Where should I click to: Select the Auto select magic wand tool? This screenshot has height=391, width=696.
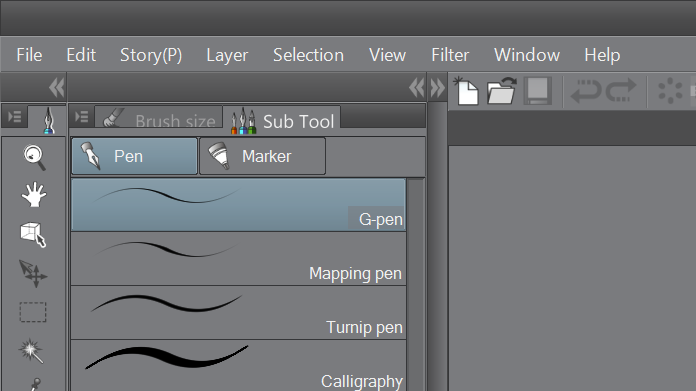pyautogui.click(x=32, y=351)
